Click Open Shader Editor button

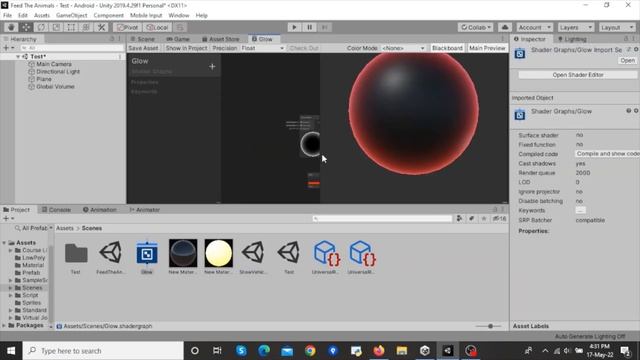(578, 75)
